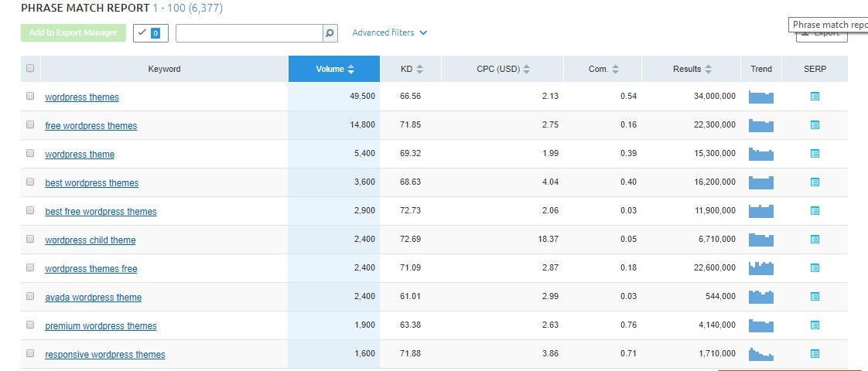Viewport: 868px width, 371px height.
Task: Open the wordpress themes free keyword link
Action: (91, 269)
